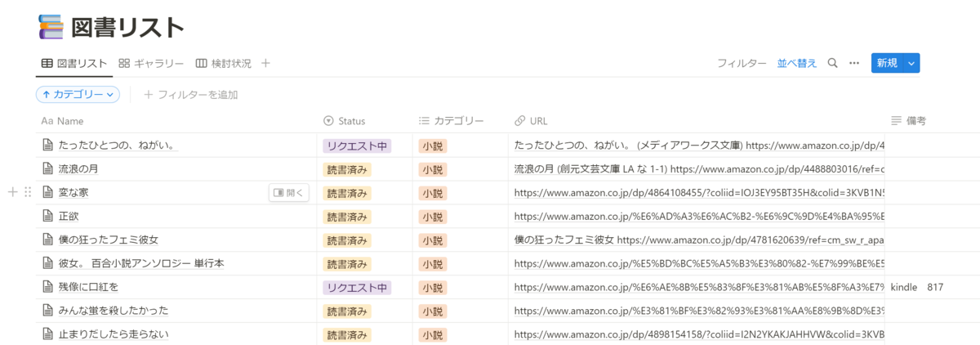Switch to the 検討状況 view tab
This screenshot has width=980, height=345.
tap(223, 63)
